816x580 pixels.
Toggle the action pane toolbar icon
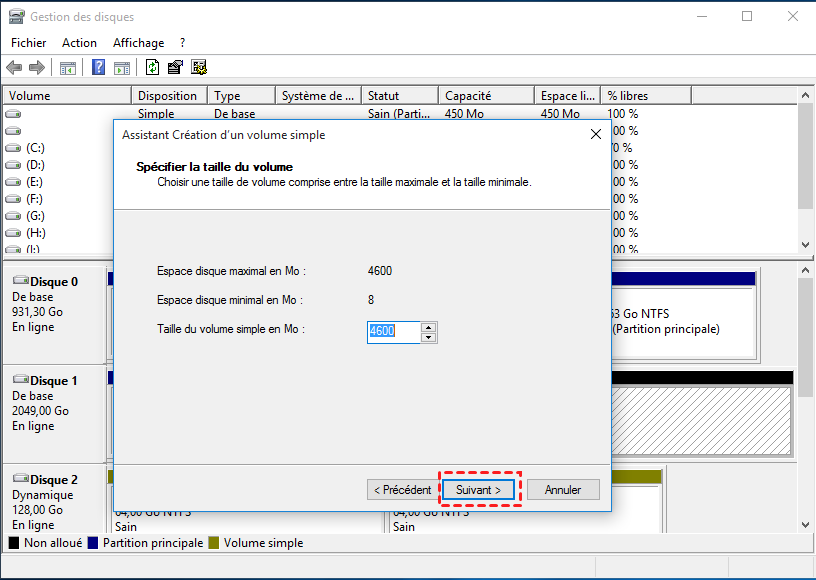click(122, 68)
